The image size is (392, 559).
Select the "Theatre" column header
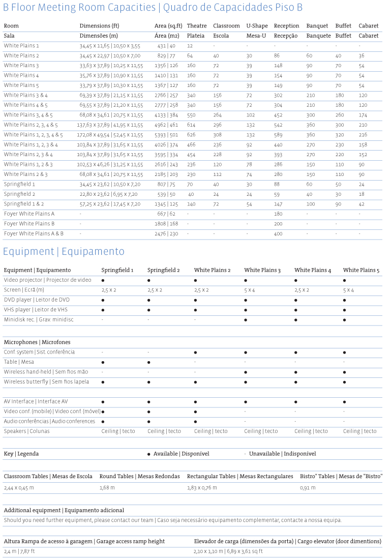pyautogui.click(x=197, y=25)
